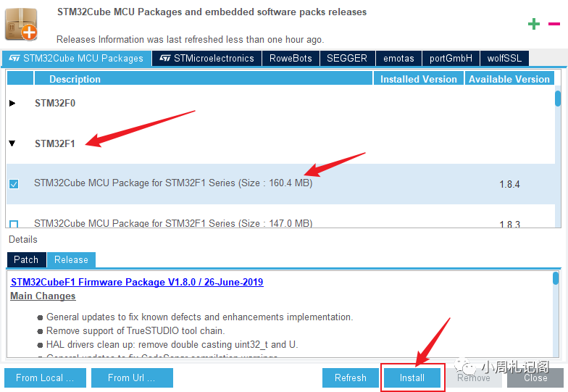Click the Installed Version column header
The image size is (568, 392).
[419, 79]
